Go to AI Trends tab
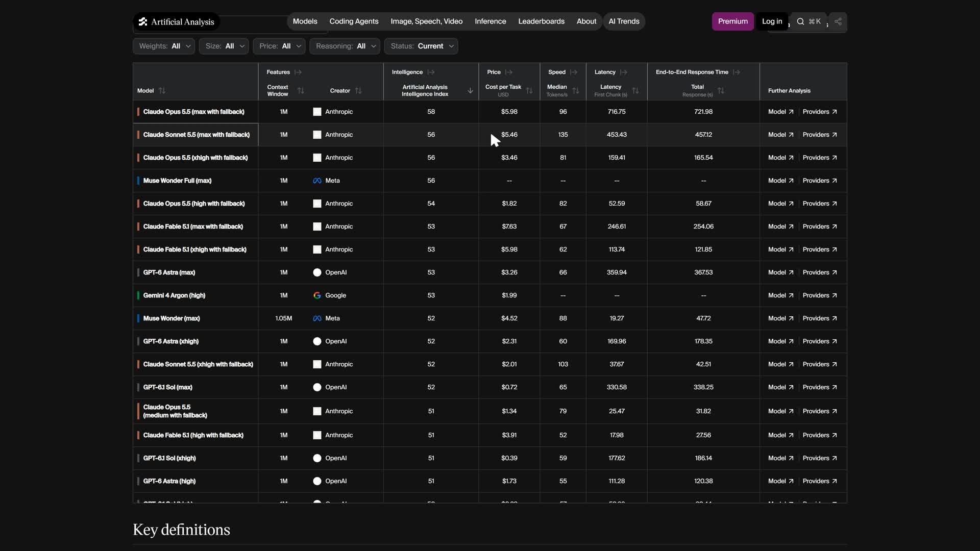This screenshot has width=980, height=551. pyautogui.click(x=624, y=21)
